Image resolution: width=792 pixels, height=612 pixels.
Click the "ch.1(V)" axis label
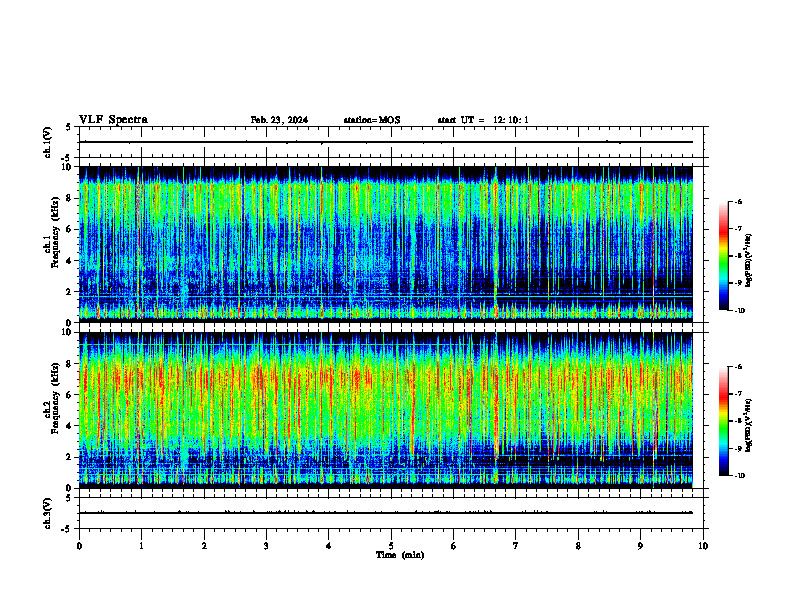(48, 142)
